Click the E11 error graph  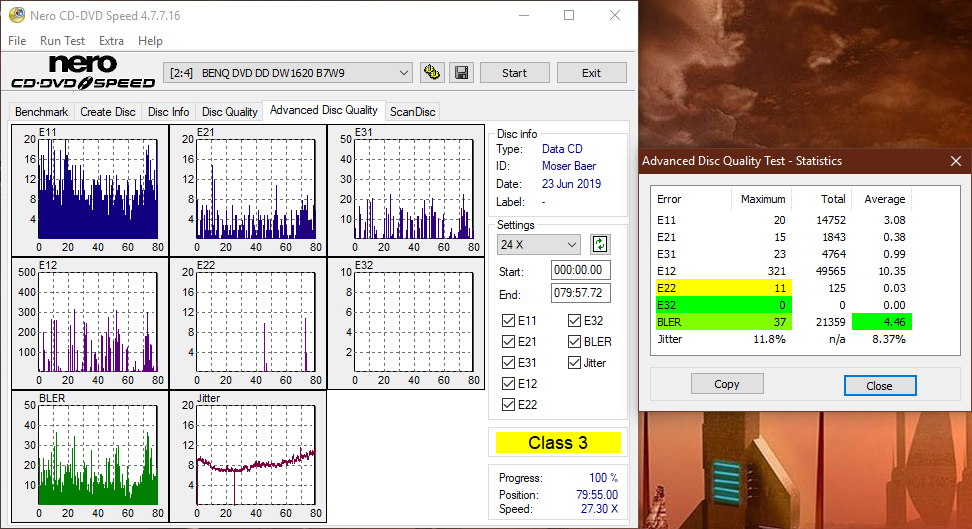(90, 190)
